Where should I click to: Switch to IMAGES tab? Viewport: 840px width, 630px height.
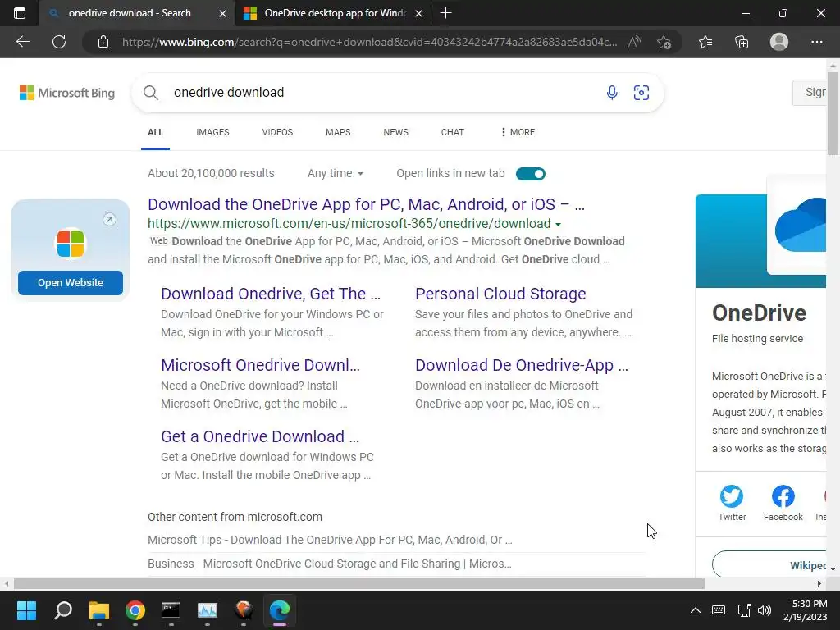pyautogui.click(x=212, y=132)
